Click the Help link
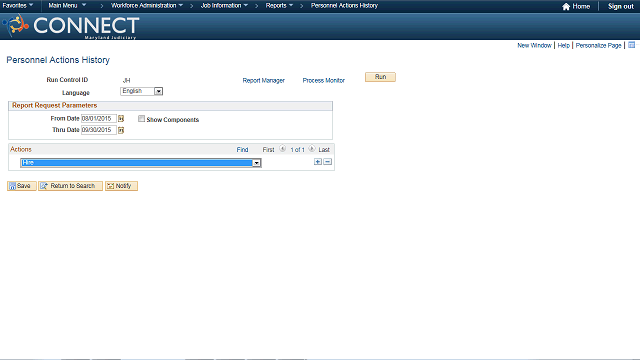 pos(563,45)
